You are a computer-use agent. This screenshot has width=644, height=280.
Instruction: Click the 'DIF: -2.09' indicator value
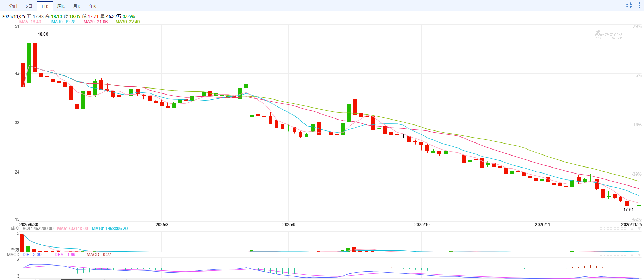(32, 255)
